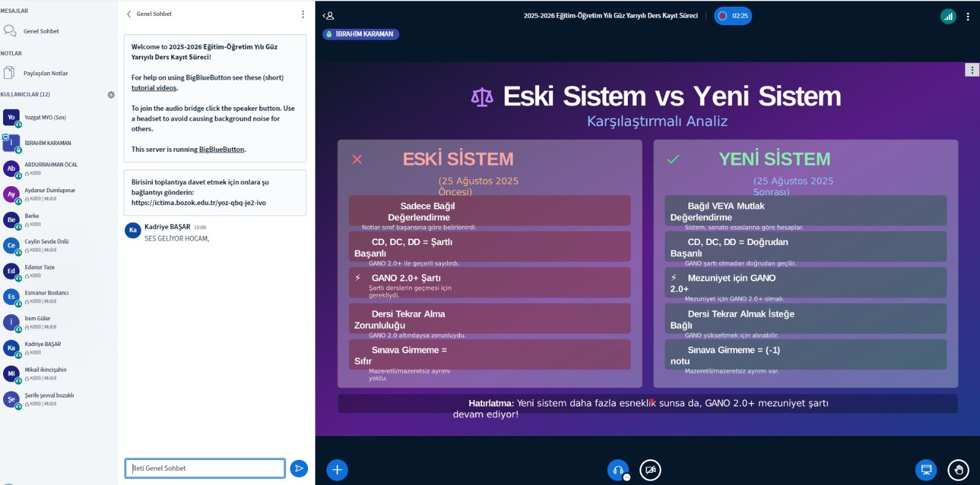This screenshot has height=485, width=980.
Task: Hide chat using back arrow beside Genel Sohbet
Action: tap(129, 14)
